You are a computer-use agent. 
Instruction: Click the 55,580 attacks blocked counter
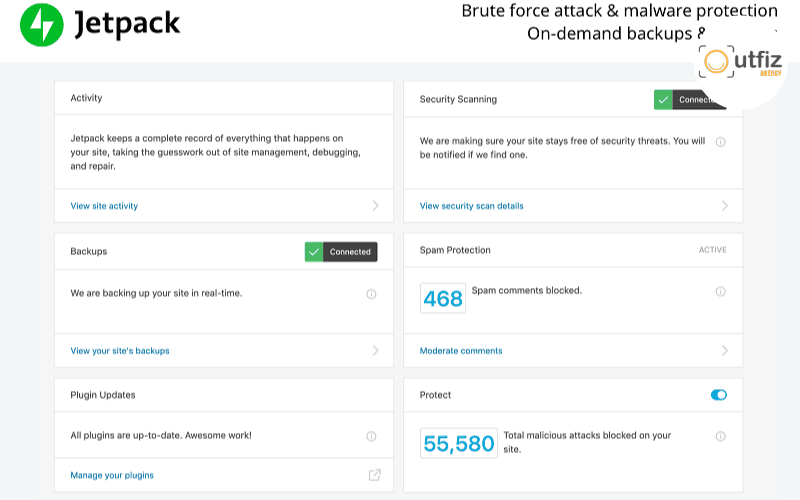(459, 443)
